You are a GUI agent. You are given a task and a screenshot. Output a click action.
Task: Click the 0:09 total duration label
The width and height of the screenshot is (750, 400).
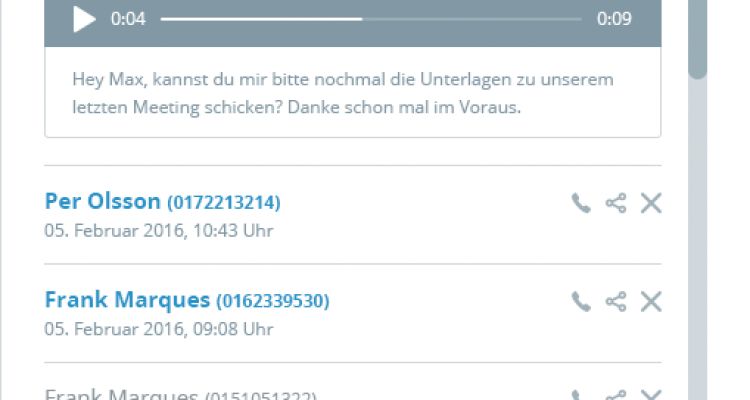pyautogui.click(x=614, y=19)
